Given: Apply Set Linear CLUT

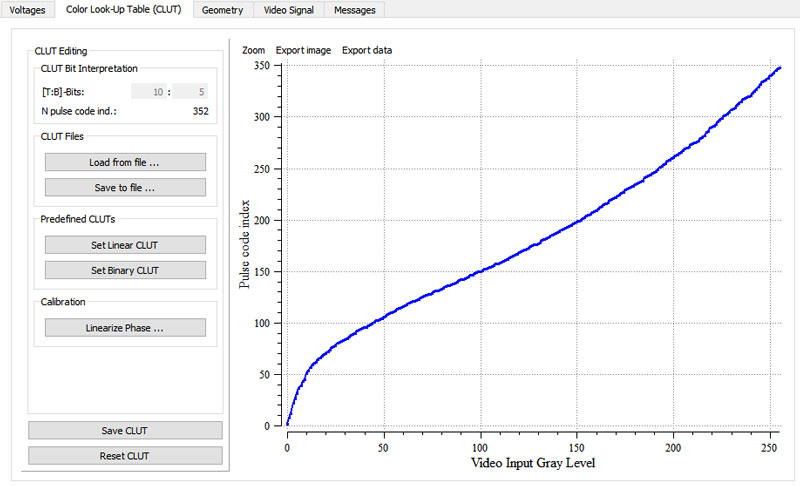Looking at the screenshot, I should 125,245.
